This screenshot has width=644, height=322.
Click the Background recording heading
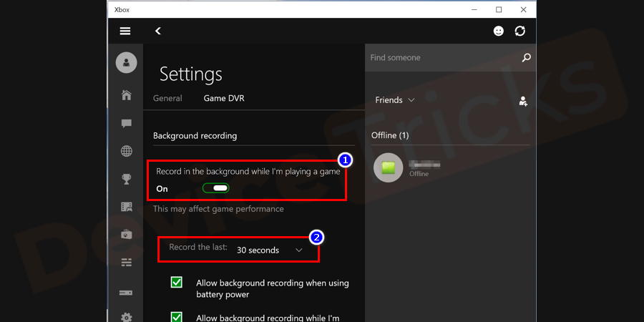tap(195, 135)
